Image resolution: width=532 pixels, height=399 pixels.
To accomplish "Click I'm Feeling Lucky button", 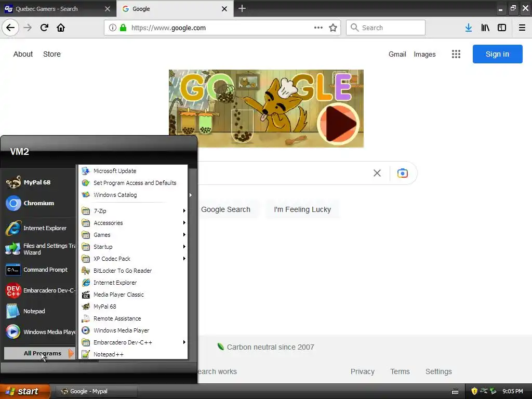I will click(x=302, y=209).
